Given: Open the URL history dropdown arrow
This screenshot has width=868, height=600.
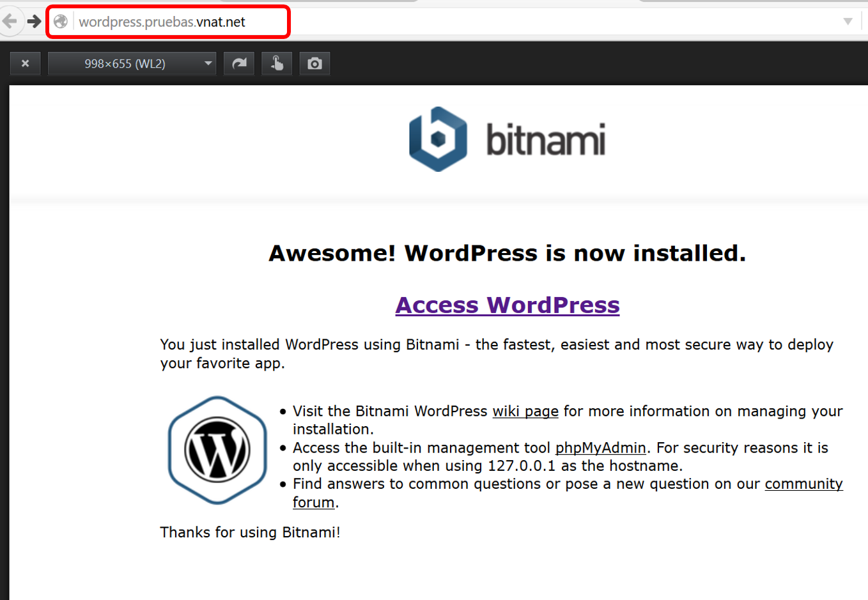Looking at the screenshot, I should click(848, 22).
